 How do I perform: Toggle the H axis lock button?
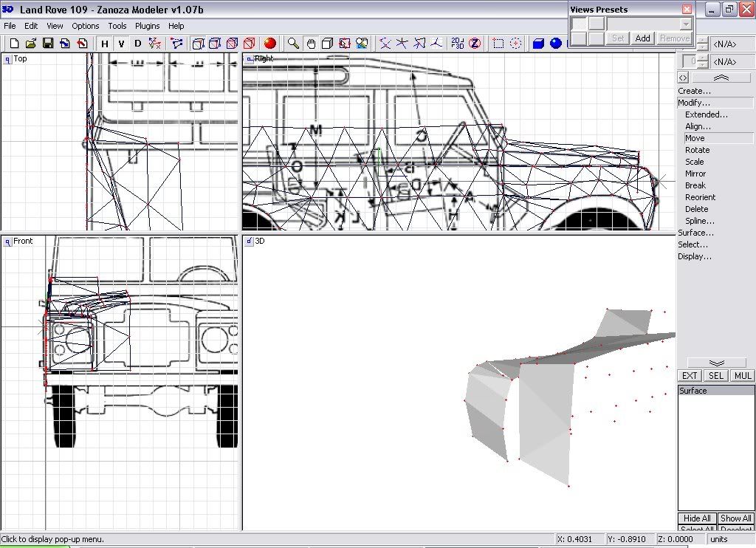coord(105,44)
